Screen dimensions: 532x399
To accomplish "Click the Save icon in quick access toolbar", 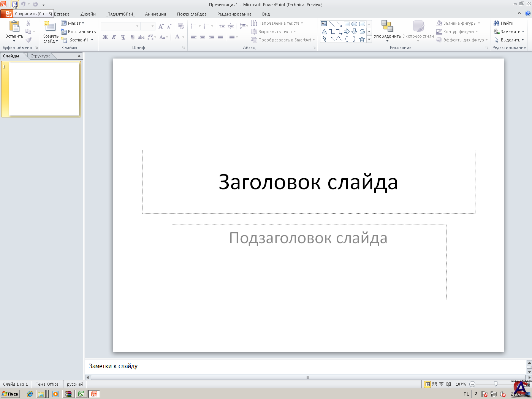I will (14, 5).
